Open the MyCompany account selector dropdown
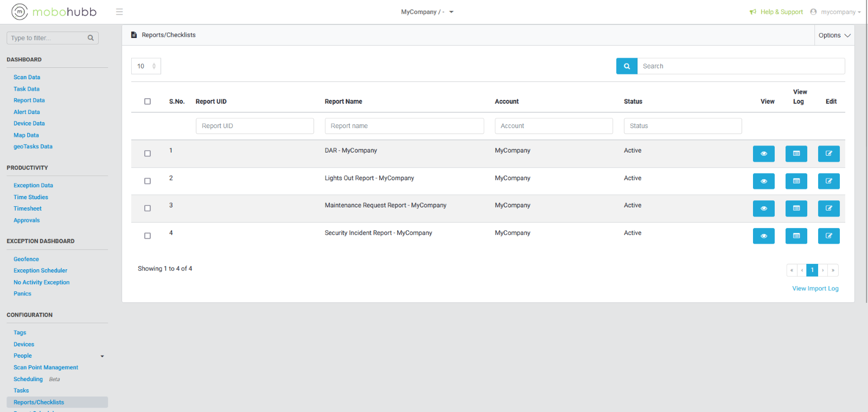Image resolution: width=868 pixels, height=412 pixels. point(427,12)
